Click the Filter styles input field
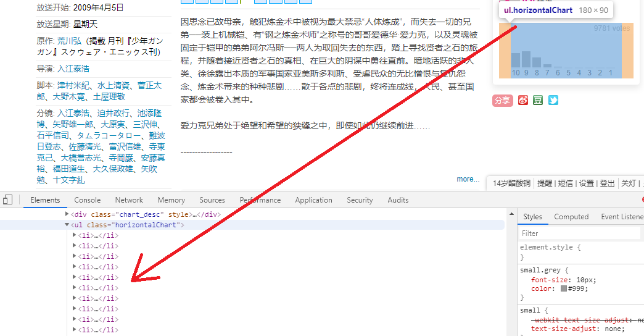Screen dimensions: 644x336 pos(579,233)
